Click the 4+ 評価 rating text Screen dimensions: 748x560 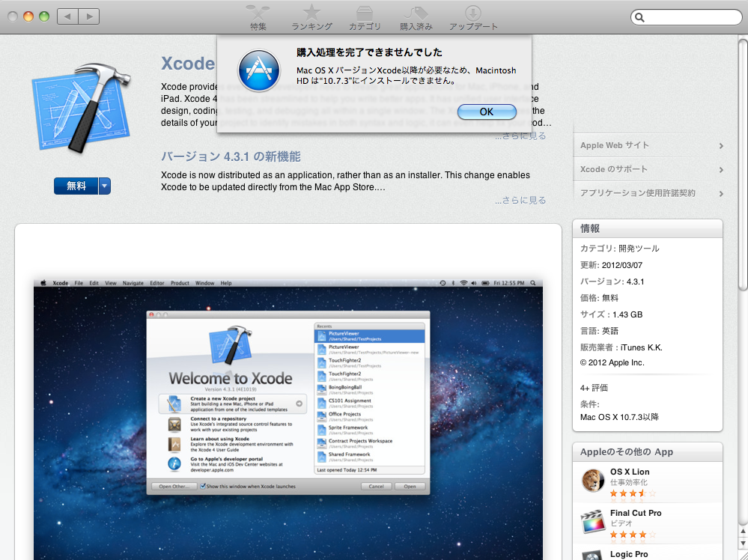pyautogui.click(x=594, y=388)
